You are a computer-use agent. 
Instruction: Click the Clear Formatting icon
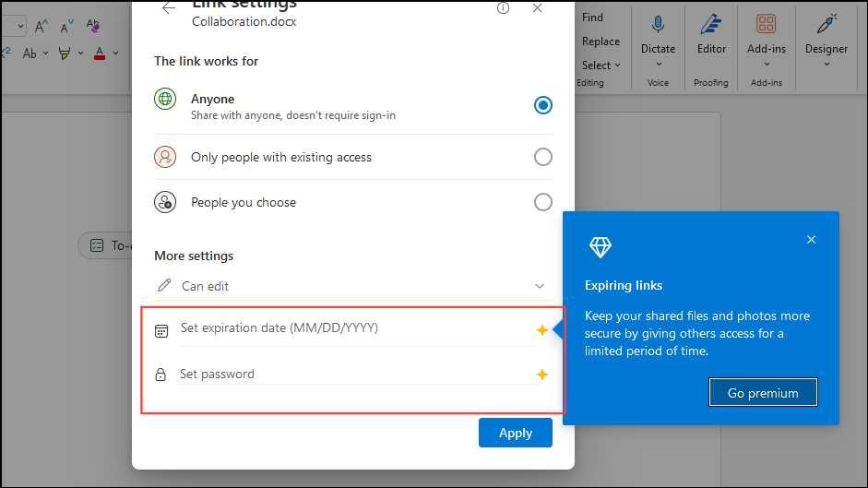pyautogui.click(x=93, y=27)
